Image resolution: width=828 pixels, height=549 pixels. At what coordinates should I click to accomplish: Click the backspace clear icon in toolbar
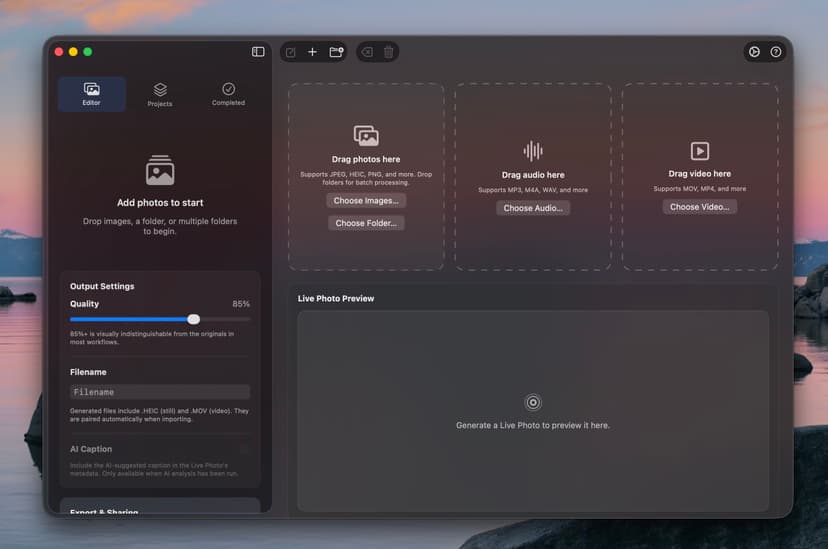(367, 52)
